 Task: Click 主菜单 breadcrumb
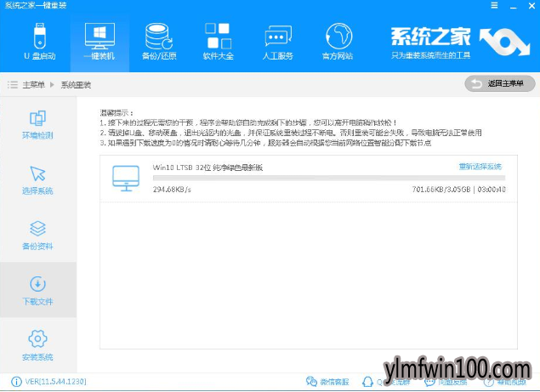[33, 85]
